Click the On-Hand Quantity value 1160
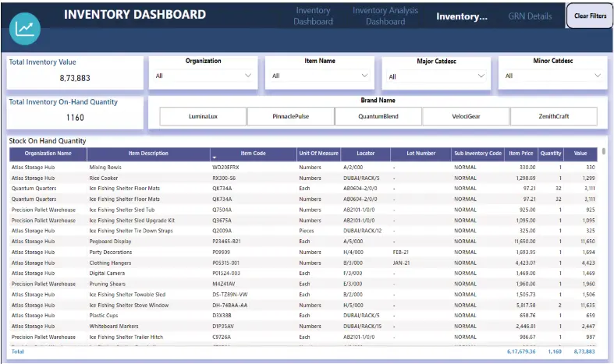The width and height of the screenshot is (614, 364). click(75, 118)
